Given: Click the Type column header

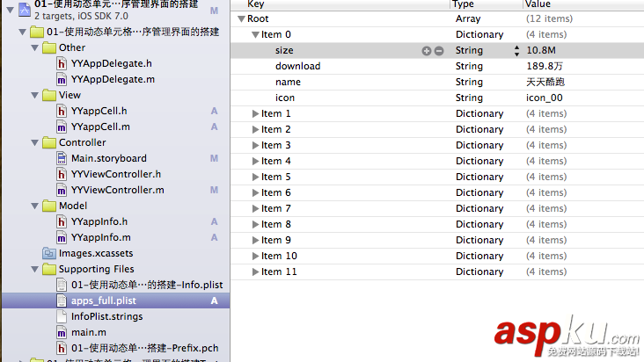Looking at the screenshot, I should pos(463,4).
